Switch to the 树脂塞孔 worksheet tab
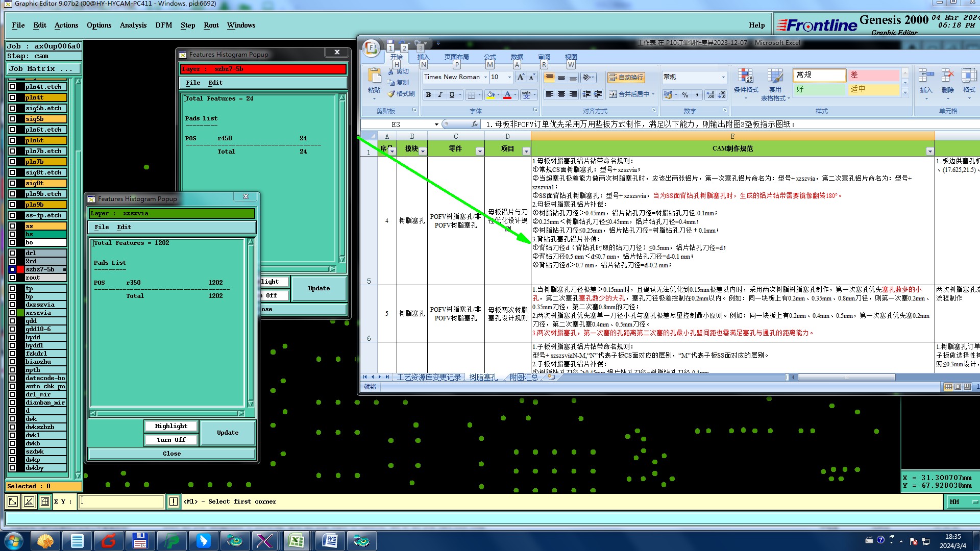 (x=483, y=377)
